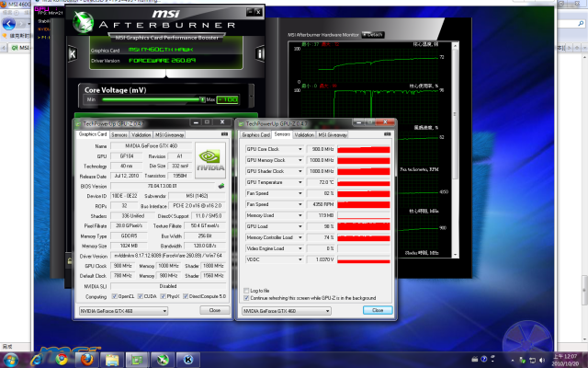Viewport: 588px width, 368px height.
Task: Open the Video Engine Load dropdown
Action: [x=300, y=248]
